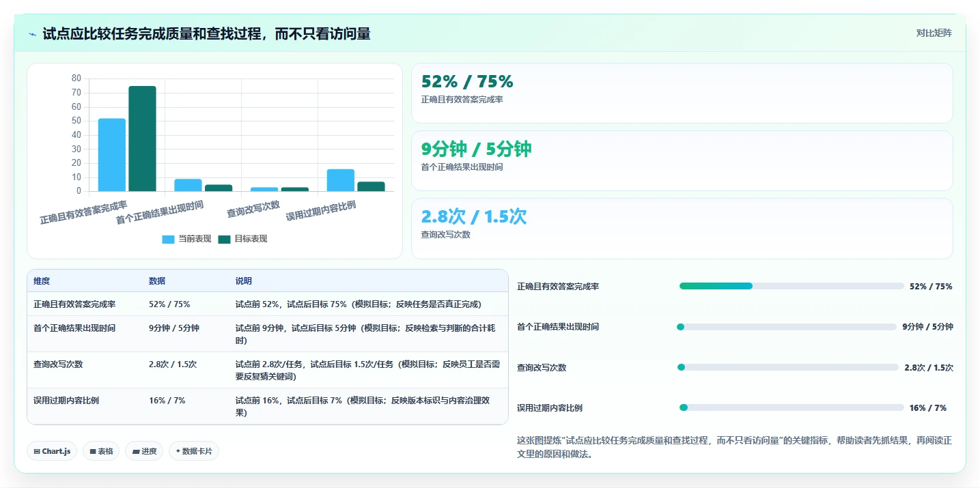Click the 查询改写次数 progress bar
The image size is (980, 488).
788,367
